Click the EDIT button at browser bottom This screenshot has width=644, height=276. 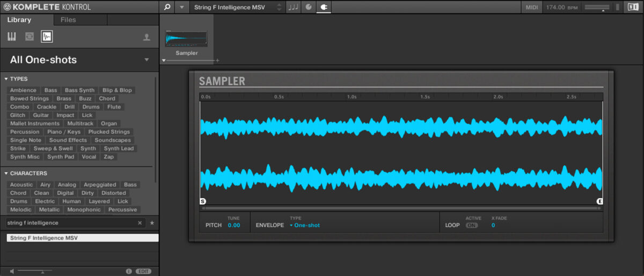(x=143, y=271)
